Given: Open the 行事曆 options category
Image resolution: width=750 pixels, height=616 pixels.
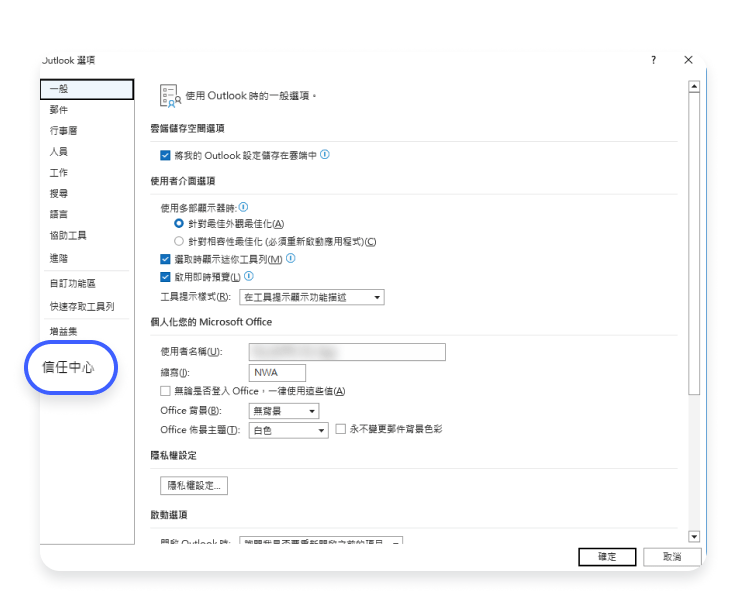Looking at the screenshot, I should (x=64, y=131).
